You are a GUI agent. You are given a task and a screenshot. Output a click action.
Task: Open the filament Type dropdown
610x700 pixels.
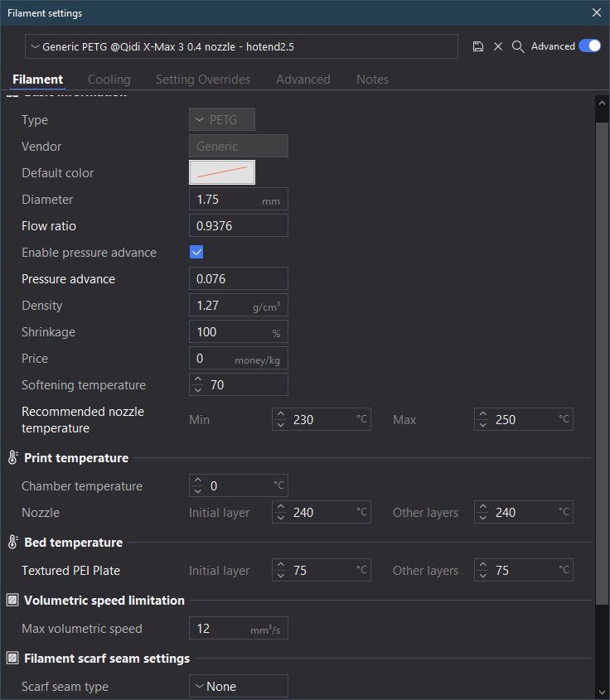(x=222, y=120)
